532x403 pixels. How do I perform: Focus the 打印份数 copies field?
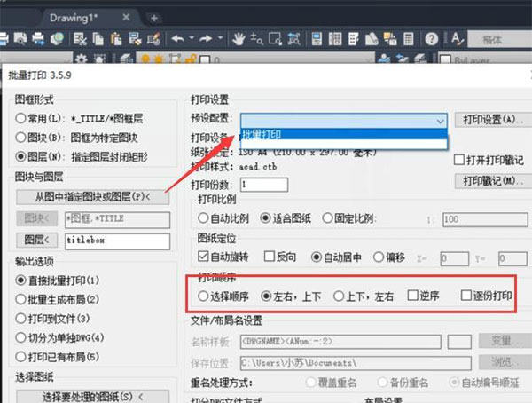[x=264, y=185]
